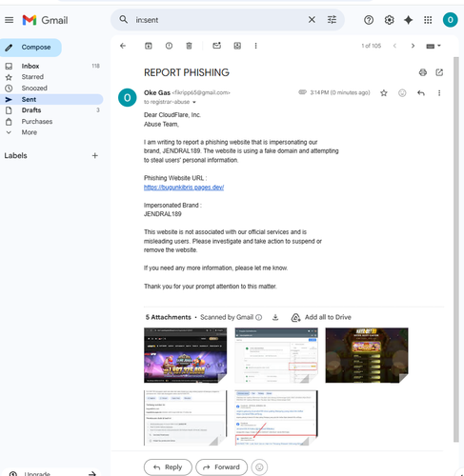This screenshot has height=476, width=464.
Task: Open the bugunkibris.pages.dev phishing link
Action: (x=184, y=188)
